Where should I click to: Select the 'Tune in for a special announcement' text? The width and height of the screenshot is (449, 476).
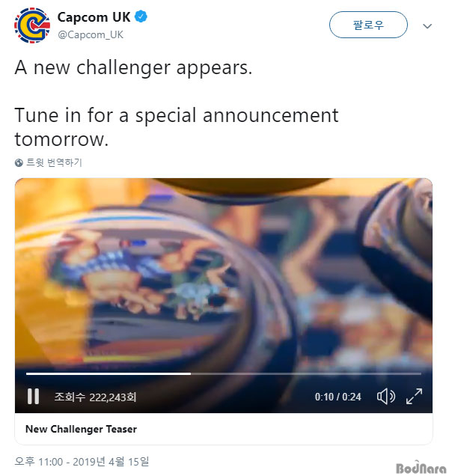click(x=177, y=115)
